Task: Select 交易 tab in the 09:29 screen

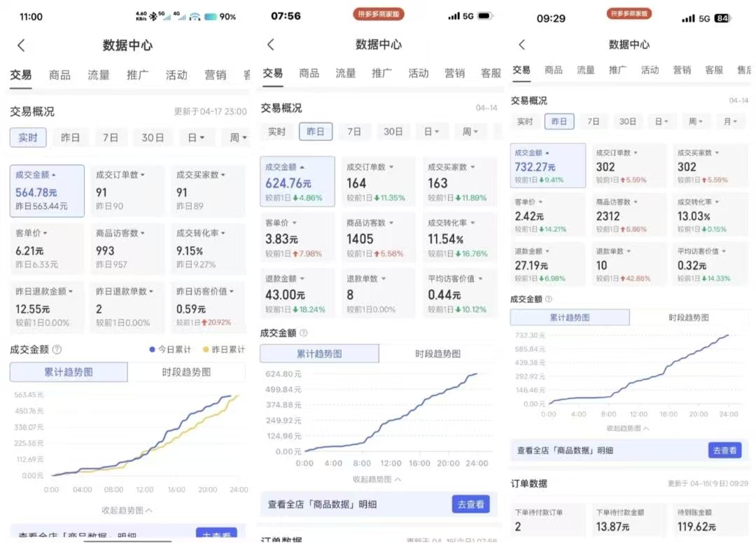Action: click(521, 71)
